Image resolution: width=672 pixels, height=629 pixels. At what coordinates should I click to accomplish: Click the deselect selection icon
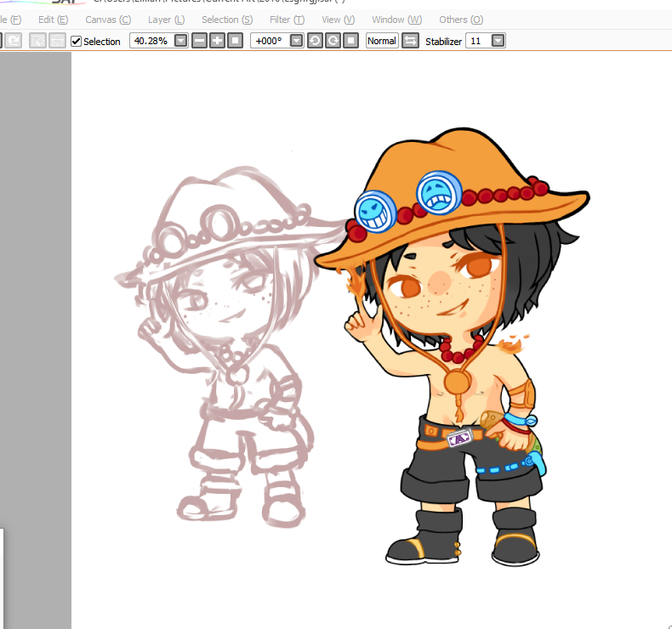point(37,41)
